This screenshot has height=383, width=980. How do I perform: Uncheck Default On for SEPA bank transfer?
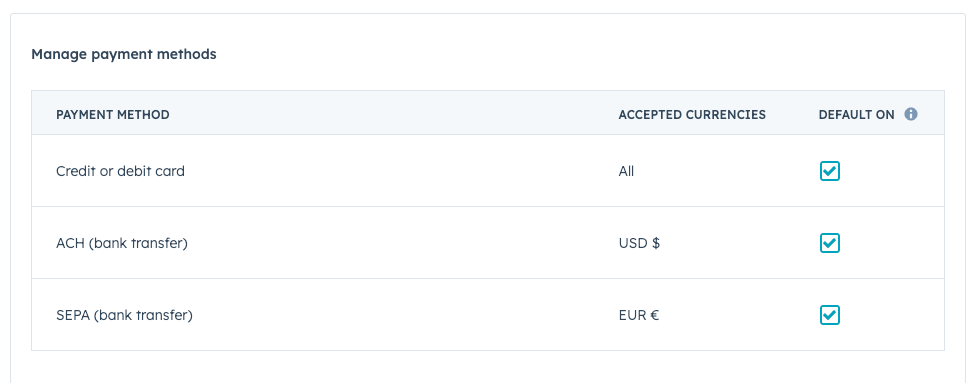(829, 315)
